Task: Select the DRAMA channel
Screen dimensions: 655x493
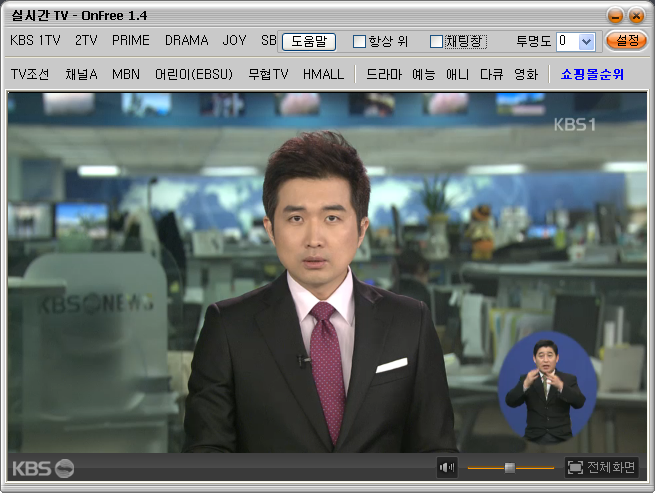Action: tap(187, 41)
